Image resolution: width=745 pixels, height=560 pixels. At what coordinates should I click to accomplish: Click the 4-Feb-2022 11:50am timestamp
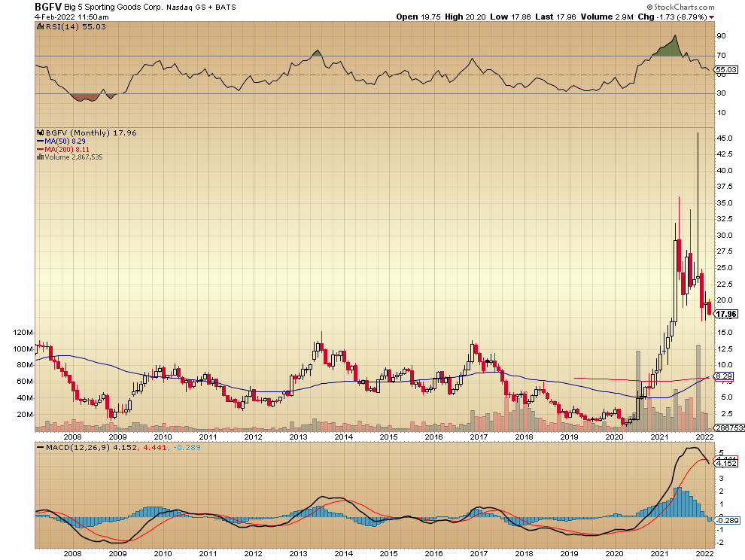pos(71,17)
